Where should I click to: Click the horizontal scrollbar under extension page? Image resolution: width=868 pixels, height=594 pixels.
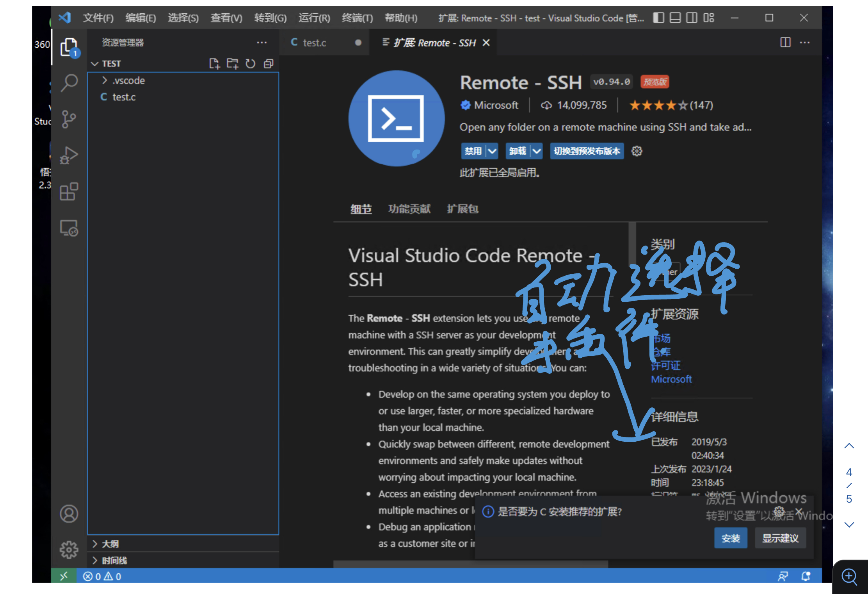[470, 564]
